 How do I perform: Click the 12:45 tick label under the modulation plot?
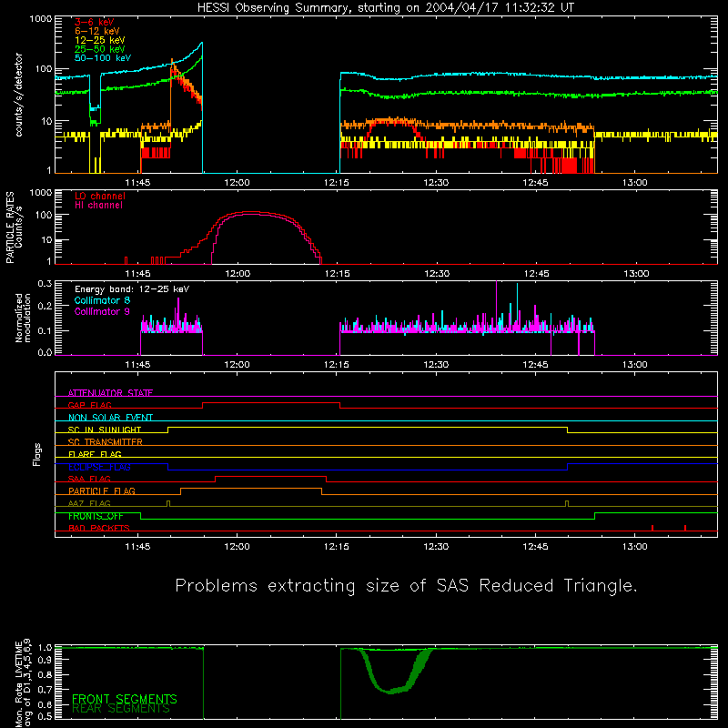[536, 365]
